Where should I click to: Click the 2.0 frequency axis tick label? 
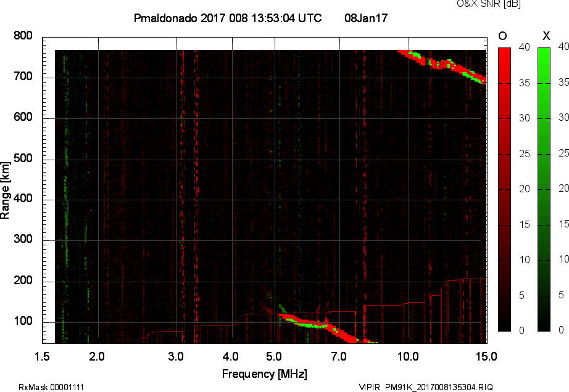coord(97,356)
